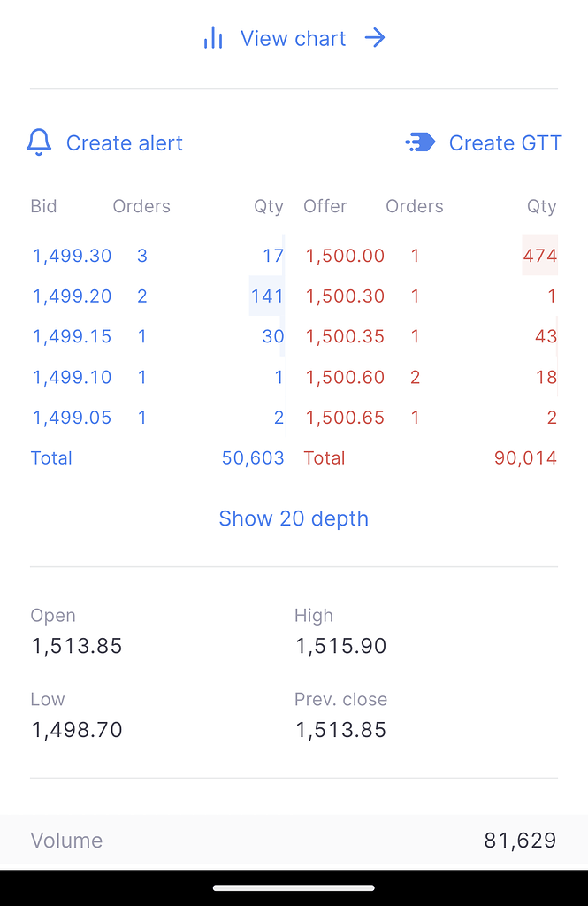
Task: Click the bid Total value 50,603
Action: (x=253, y=457)
